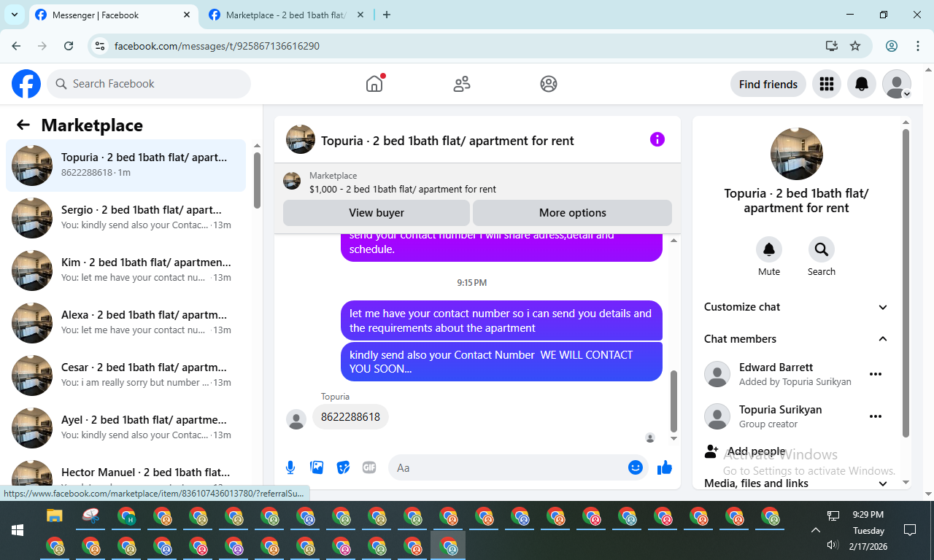This screenshot has height=560, width=934.
Task: Click the right info panel scrollbar
Action: [x=906, y=283]
